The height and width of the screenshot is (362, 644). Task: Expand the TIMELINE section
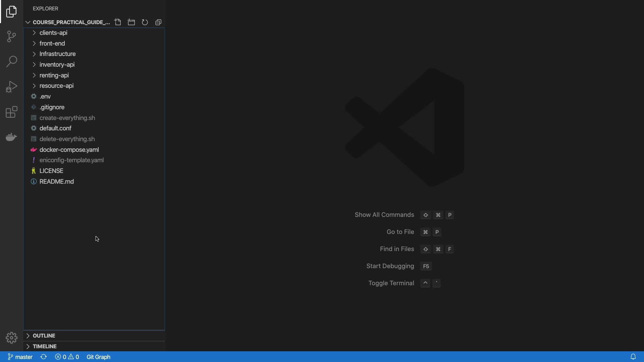(x=45, y=346)
